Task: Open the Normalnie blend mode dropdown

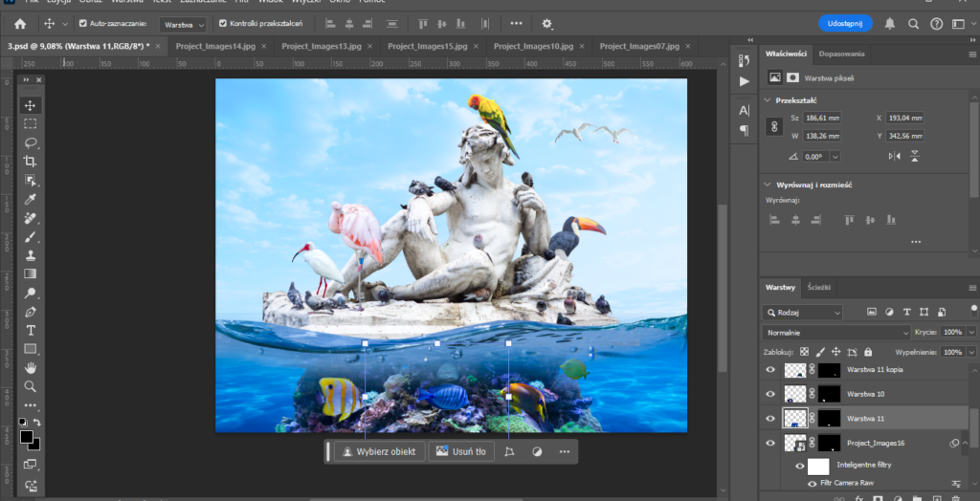Action: [836, 333]
